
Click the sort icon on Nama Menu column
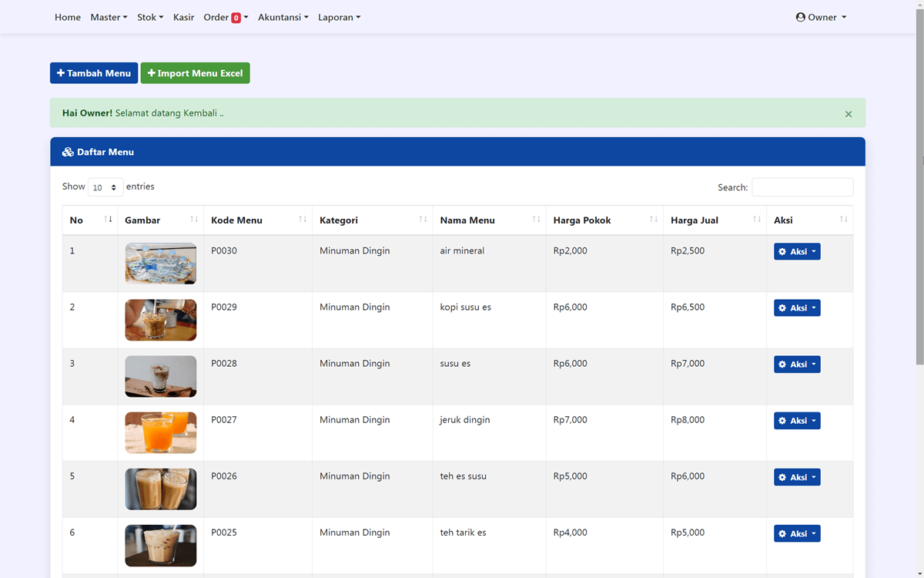(537, 220)
